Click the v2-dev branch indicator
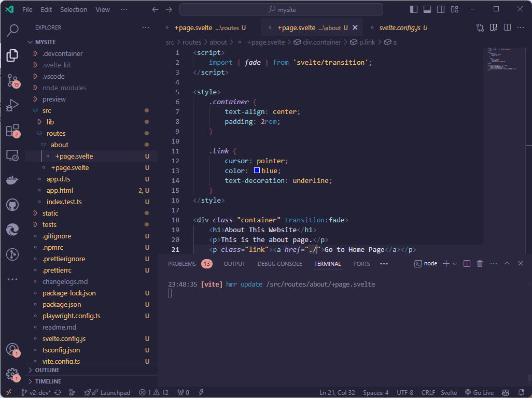532x398 pixels. [x=37, y=392]
